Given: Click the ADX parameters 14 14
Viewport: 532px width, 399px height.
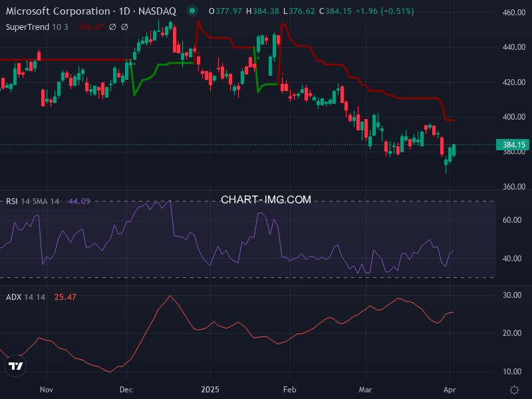Looking at the screenshot, I should click(x=35, y=297).
